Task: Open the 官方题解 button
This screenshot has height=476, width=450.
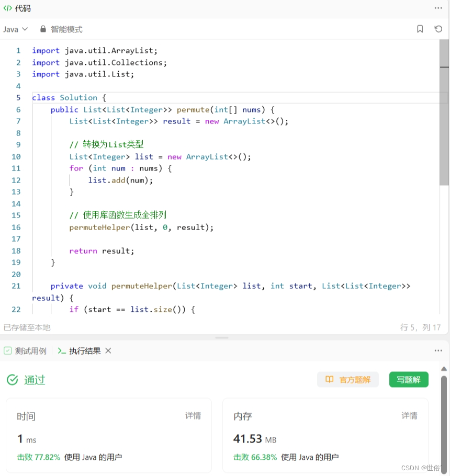Action: click(348, 380)
